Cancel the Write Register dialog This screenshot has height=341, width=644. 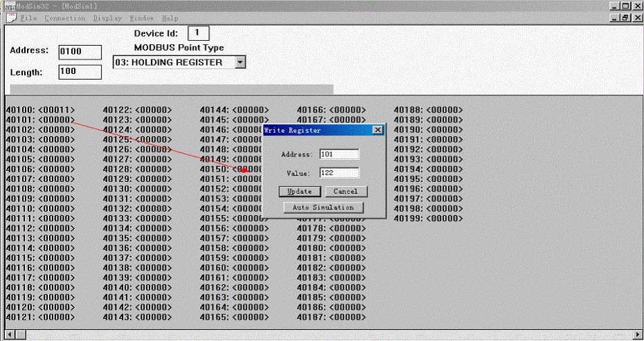(x=346, y=192)
